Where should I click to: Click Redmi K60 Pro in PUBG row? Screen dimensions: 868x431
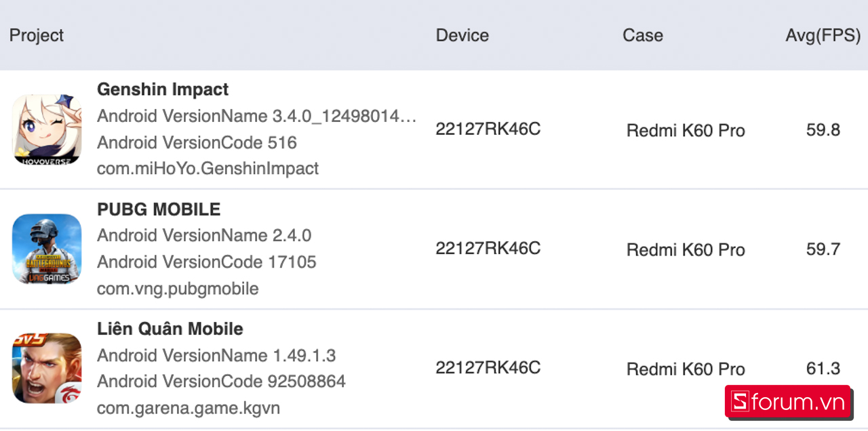686,249
